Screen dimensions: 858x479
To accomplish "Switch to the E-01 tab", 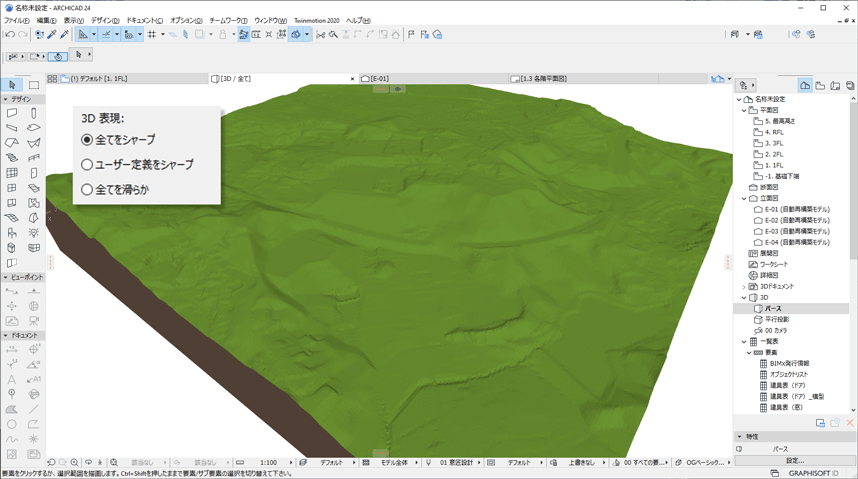I will pos(380,78).
